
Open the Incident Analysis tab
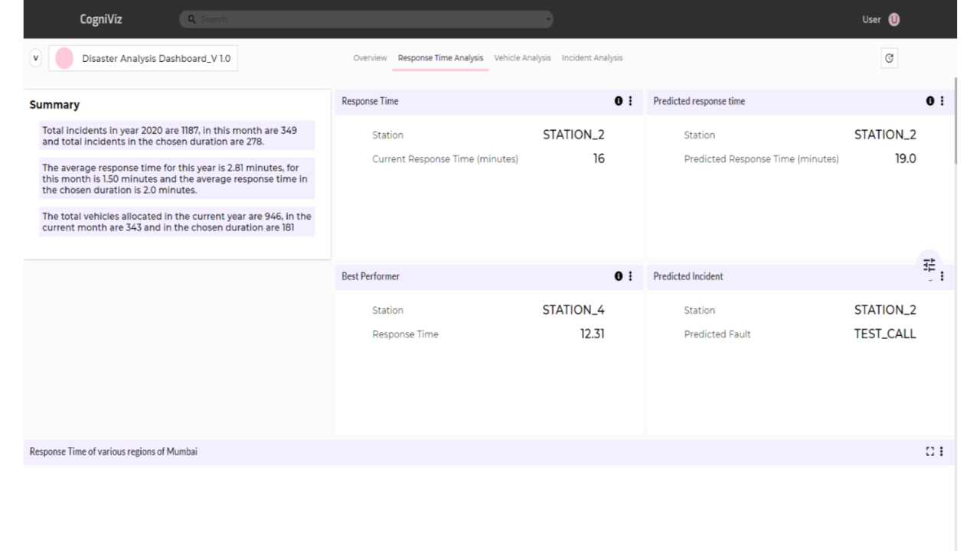click(x=592, y=58)
